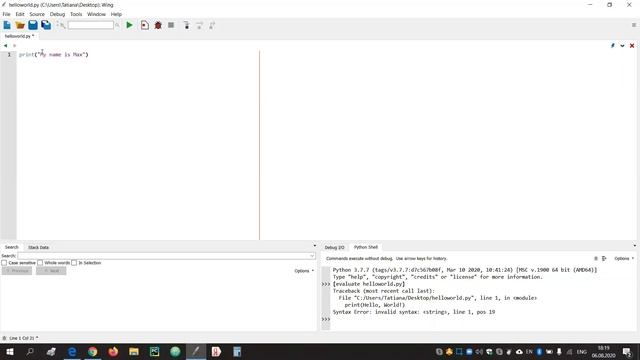Click line 1 print statement in editor

[53, 55]
